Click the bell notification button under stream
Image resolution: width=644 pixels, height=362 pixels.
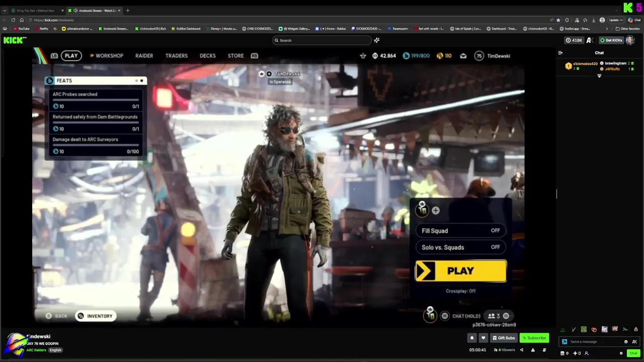[472, 338]
